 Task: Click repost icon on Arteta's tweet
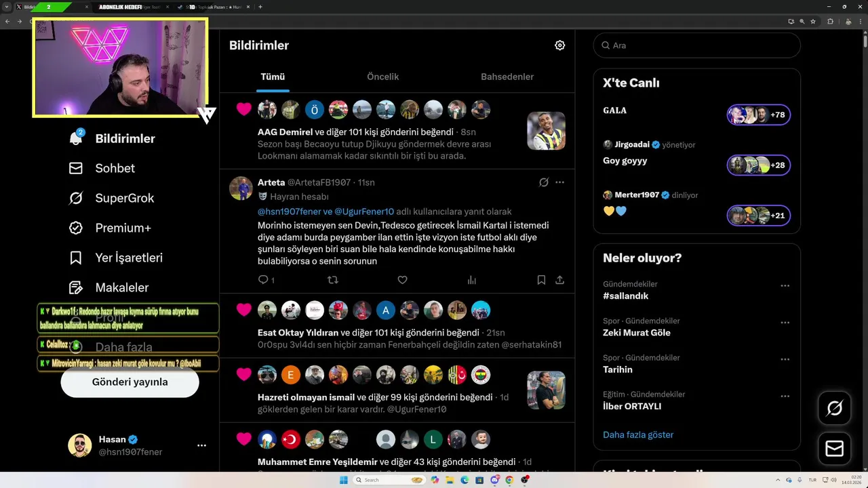[333, 279]
